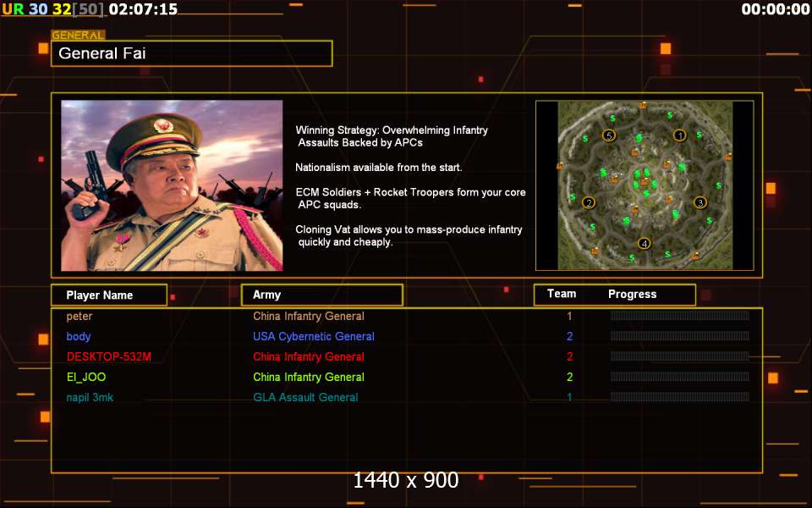Screen dimensions: 812x508
Task: Click the Progress column header
Action: pos(633,294)
